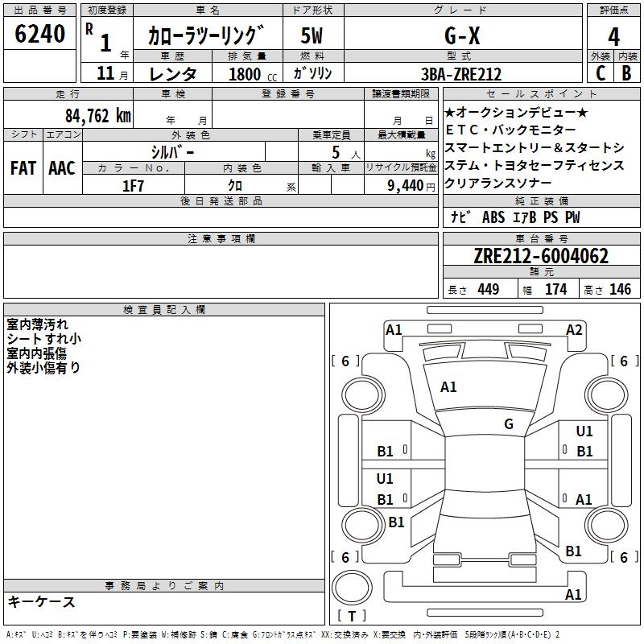Screen dimensions: 644x644
Task: Select inspector note シートすれ小
Action: click(44, 339)
